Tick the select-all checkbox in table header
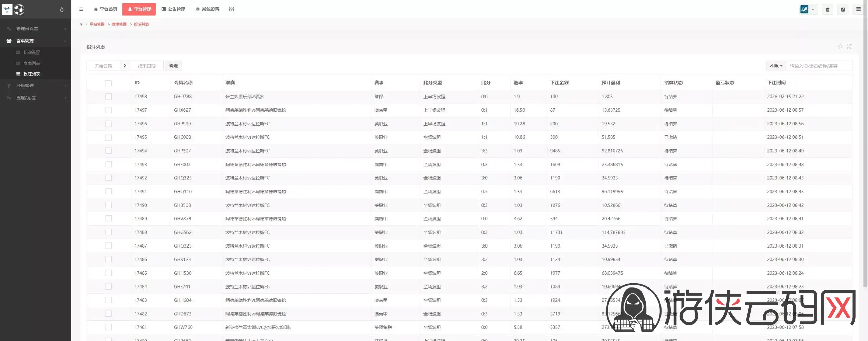The width and height of the screenshot is (868, 341). [108, 83]
